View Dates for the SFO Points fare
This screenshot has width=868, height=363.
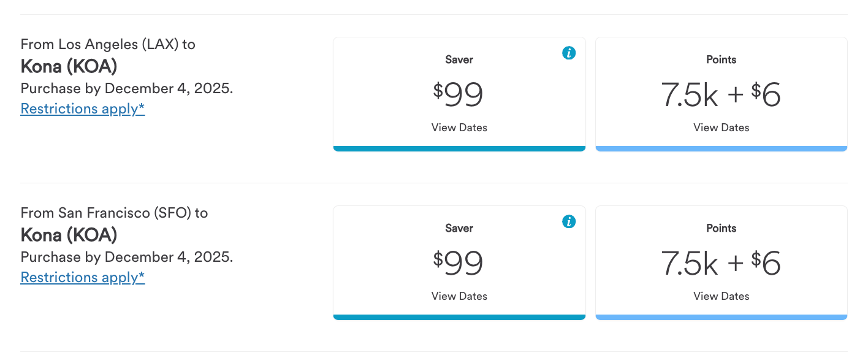click(721, 296)
